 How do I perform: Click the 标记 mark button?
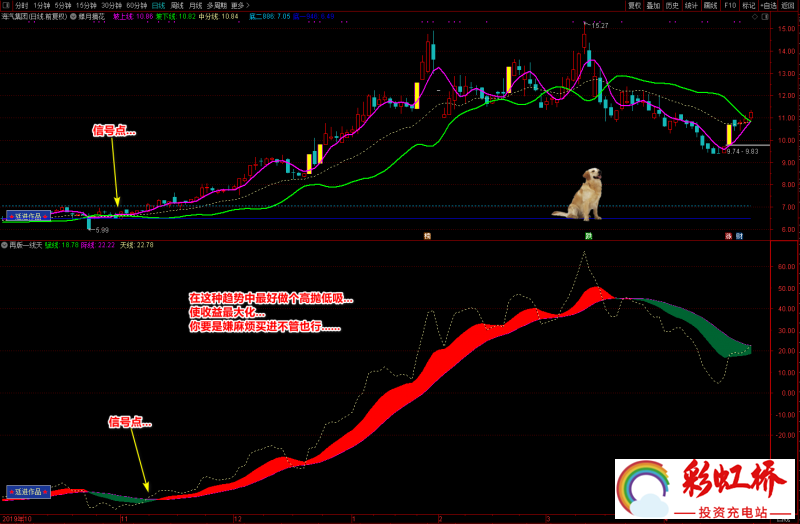point(749,6)
